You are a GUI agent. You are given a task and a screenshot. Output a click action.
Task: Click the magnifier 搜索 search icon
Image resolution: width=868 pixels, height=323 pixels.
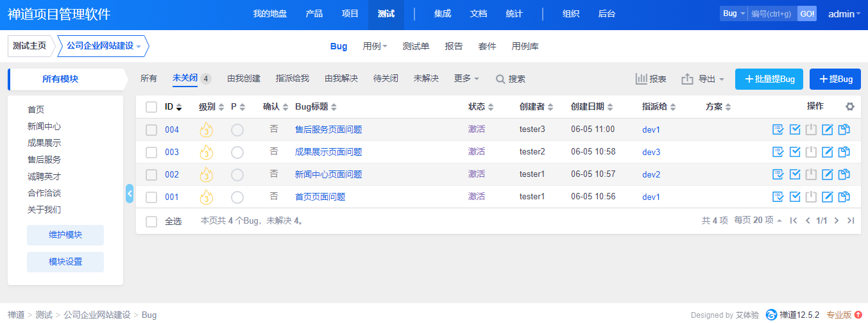(x=500, y=79)
